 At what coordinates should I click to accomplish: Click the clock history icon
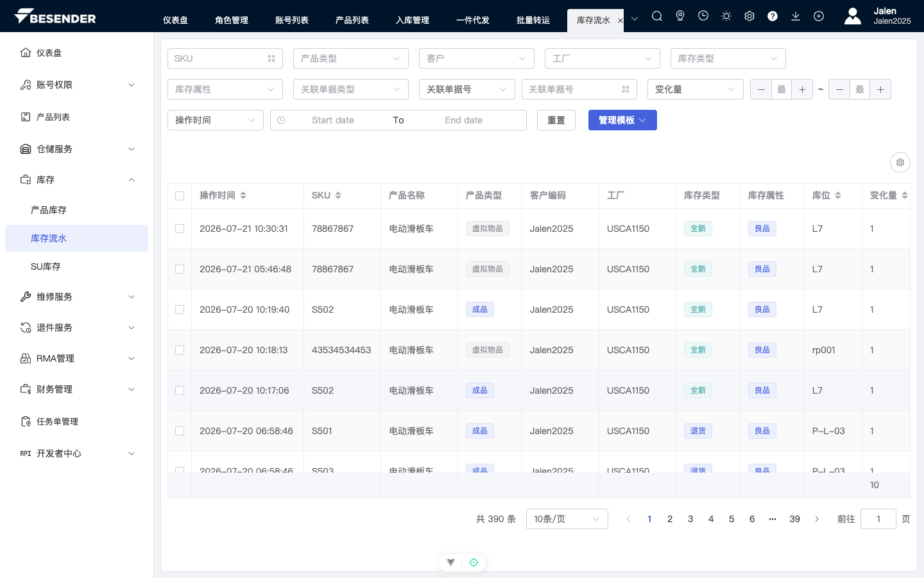703,16
